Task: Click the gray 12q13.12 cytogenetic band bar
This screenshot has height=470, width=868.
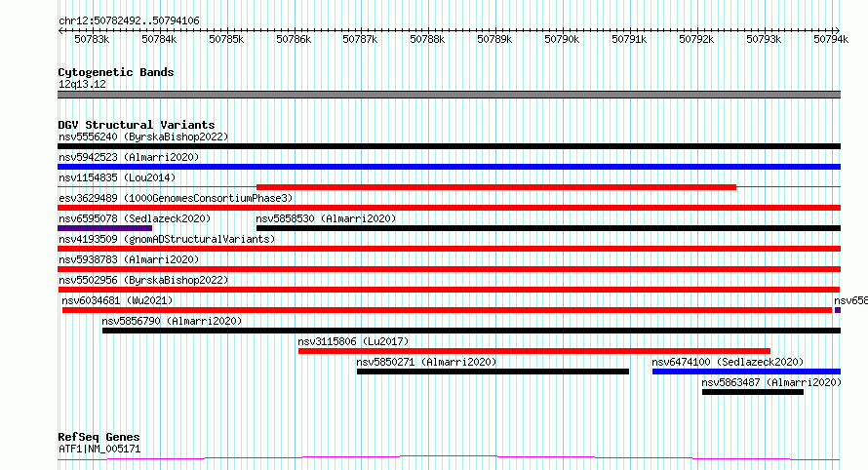Action: (449, 95)
